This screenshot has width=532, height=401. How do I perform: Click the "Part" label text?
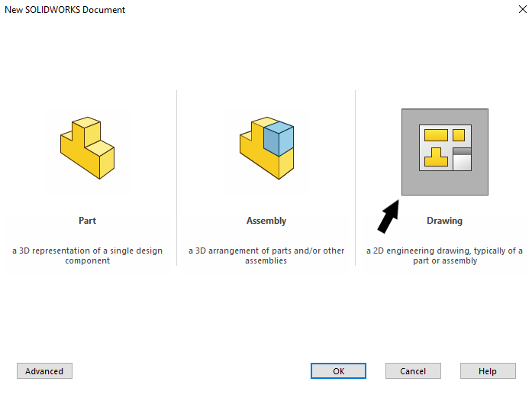click(87, 221)
